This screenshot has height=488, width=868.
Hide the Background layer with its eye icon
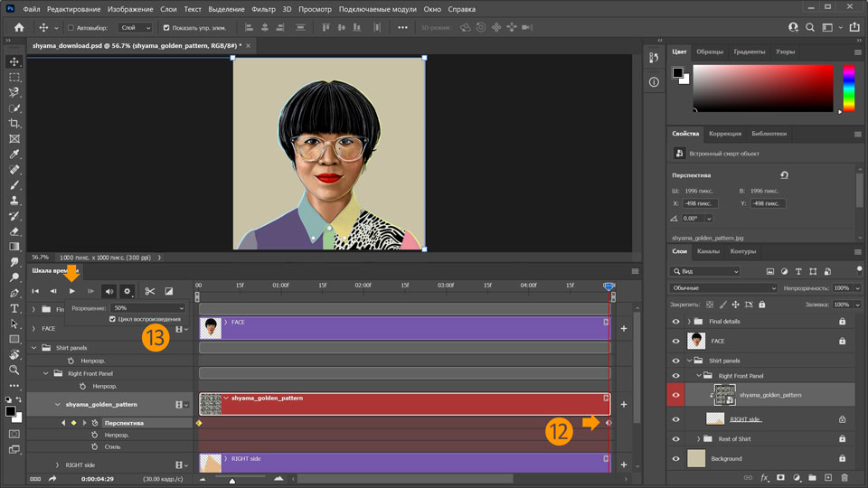[675, 458]
